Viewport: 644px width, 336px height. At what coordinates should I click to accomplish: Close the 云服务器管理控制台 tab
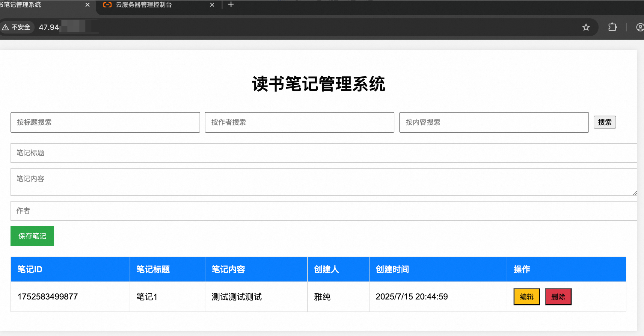coord(212,5)
